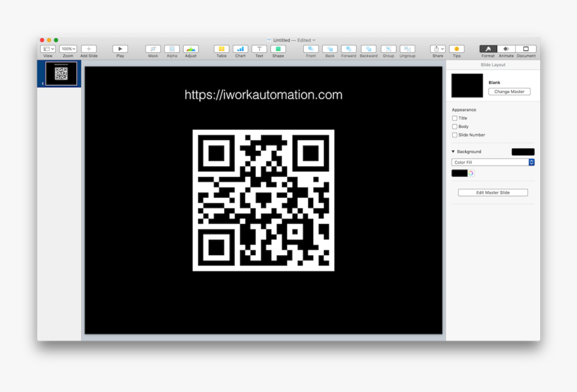577x392 pixels.
Task: Select the Instant Alpha tool
Action: (x=172, y=49)
